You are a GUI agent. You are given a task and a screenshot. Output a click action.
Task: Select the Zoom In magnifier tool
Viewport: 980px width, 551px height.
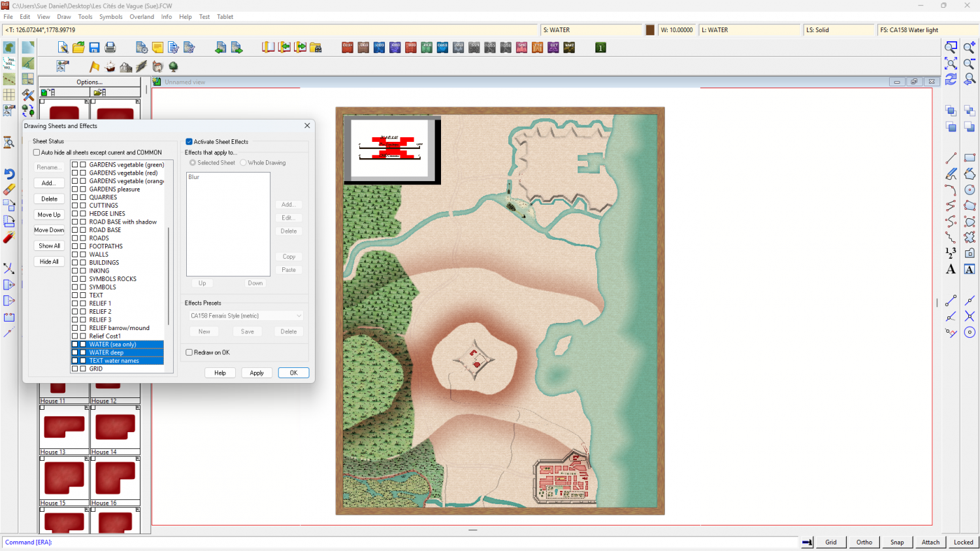point(970,48)
